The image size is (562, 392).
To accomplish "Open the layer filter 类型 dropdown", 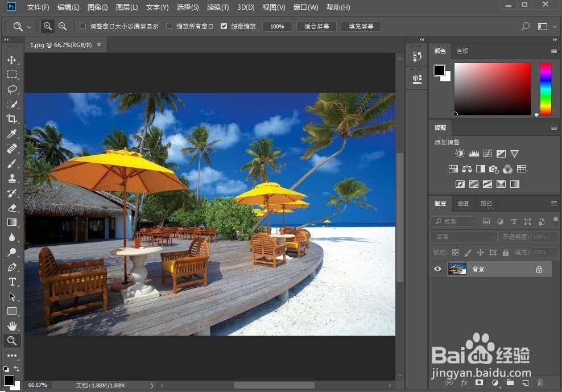I will 453,222.
